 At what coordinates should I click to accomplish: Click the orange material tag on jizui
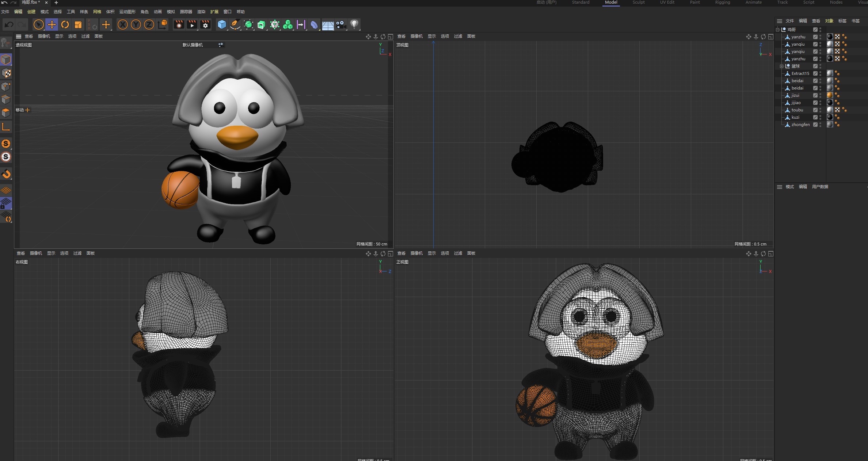point(830,95)
